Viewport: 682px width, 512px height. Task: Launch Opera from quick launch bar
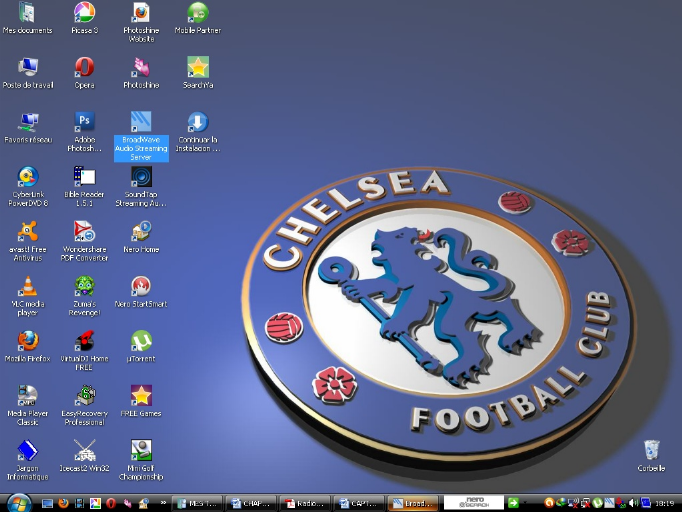pyautogui.click(x=111, y=504)
